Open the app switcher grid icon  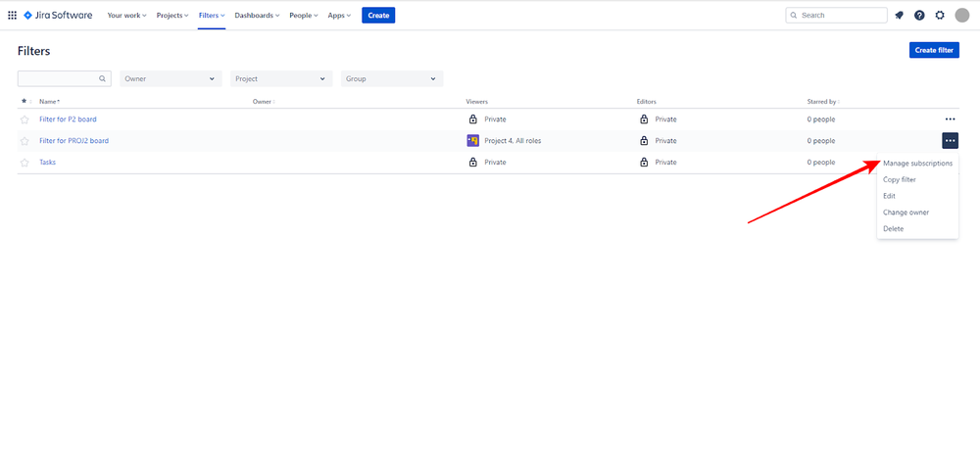12,15
